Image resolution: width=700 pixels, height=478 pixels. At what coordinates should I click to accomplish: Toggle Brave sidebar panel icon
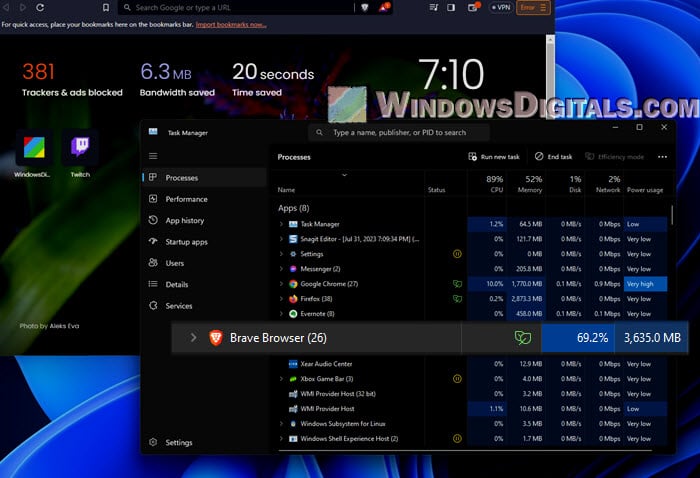[x=451, y=8]
